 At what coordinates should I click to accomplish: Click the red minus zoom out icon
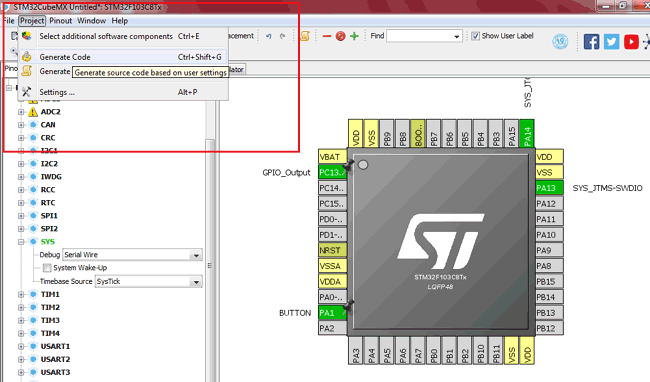[x=327, y=36]
